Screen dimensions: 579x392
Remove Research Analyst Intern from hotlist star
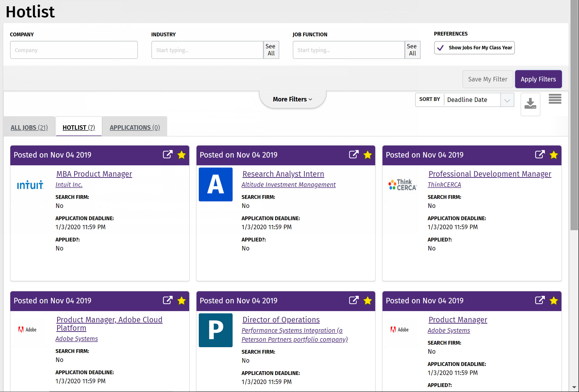367,155
